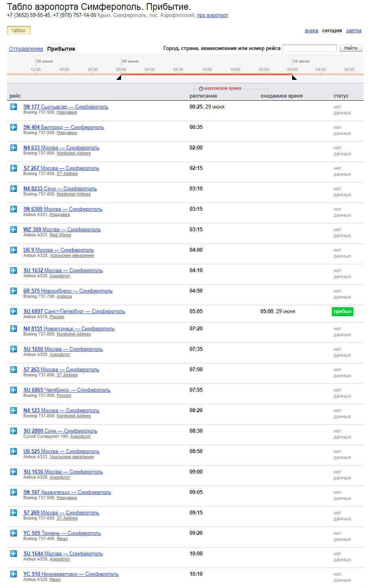Click expected time 05:00, 29 июня
The image size is (377, 588).
(x=278, y=311)
